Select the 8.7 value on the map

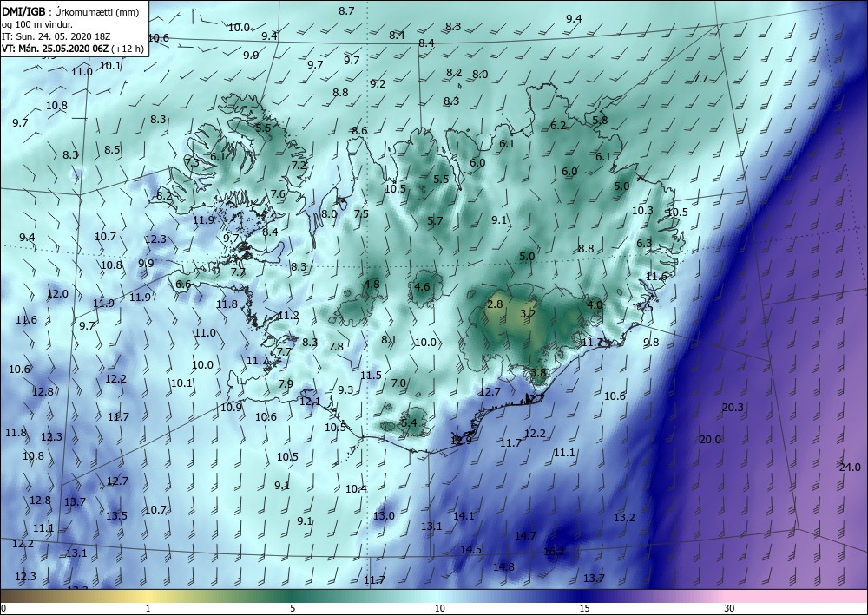click(346, 11)
